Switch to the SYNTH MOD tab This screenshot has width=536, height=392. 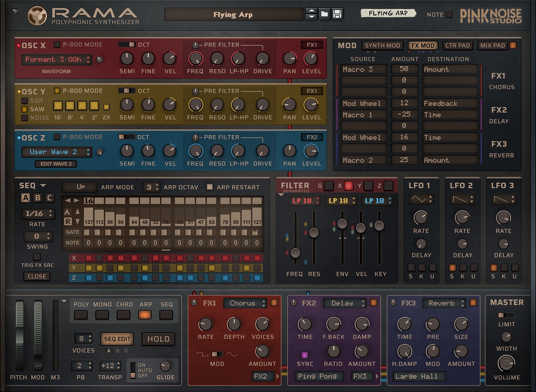[x=383, y=45]
